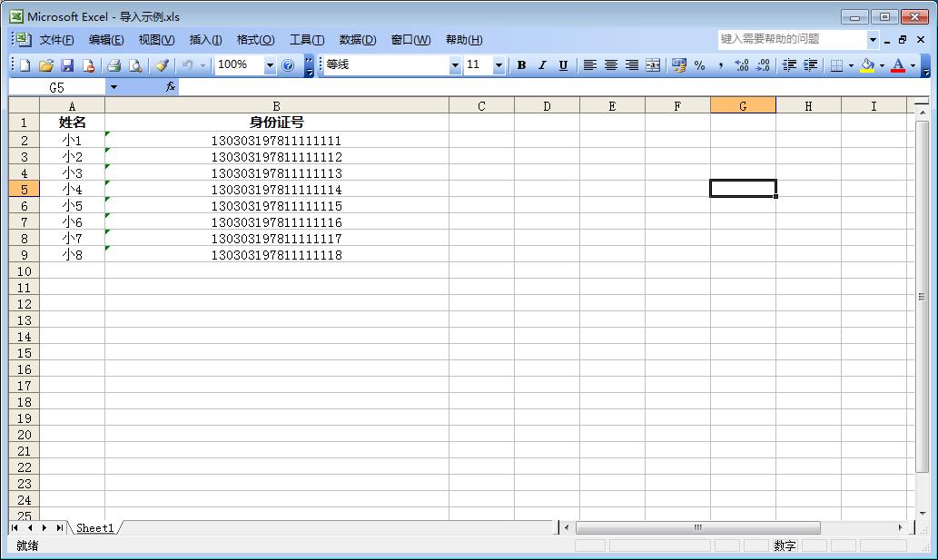Apply the yellow fill color

click(867, 65)
